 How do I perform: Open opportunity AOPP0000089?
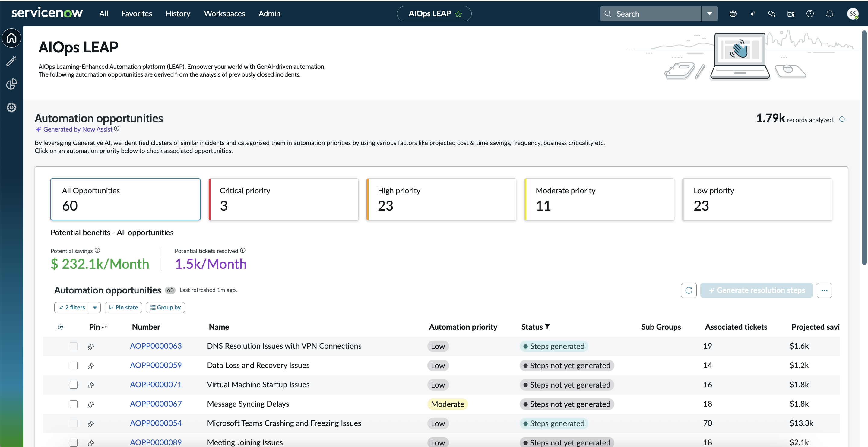tap(156, 442)
